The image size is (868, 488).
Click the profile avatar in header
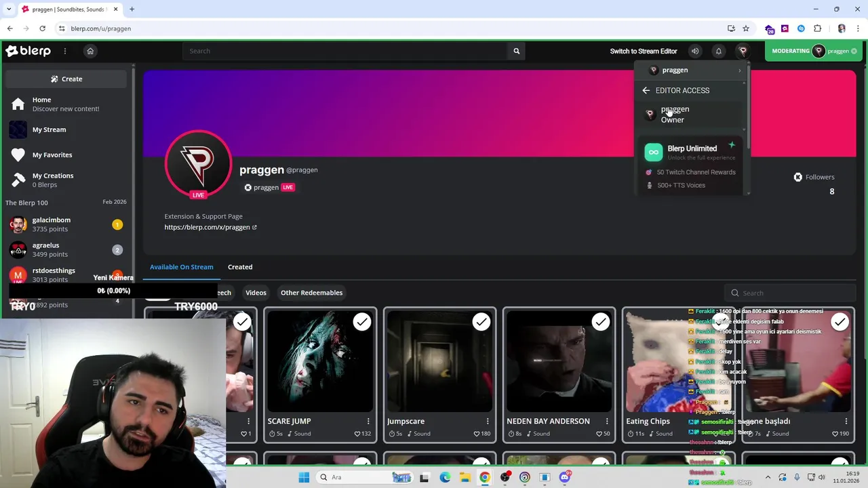743,51
